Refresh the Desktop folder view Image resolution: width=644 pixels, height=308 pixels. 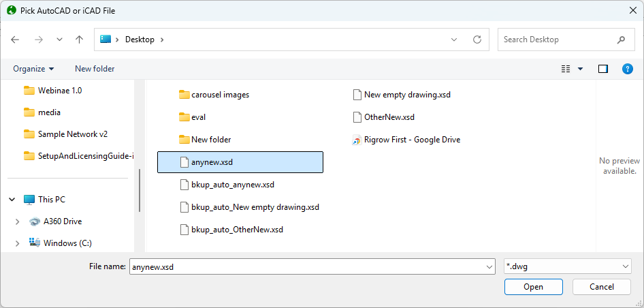[477, 40]
